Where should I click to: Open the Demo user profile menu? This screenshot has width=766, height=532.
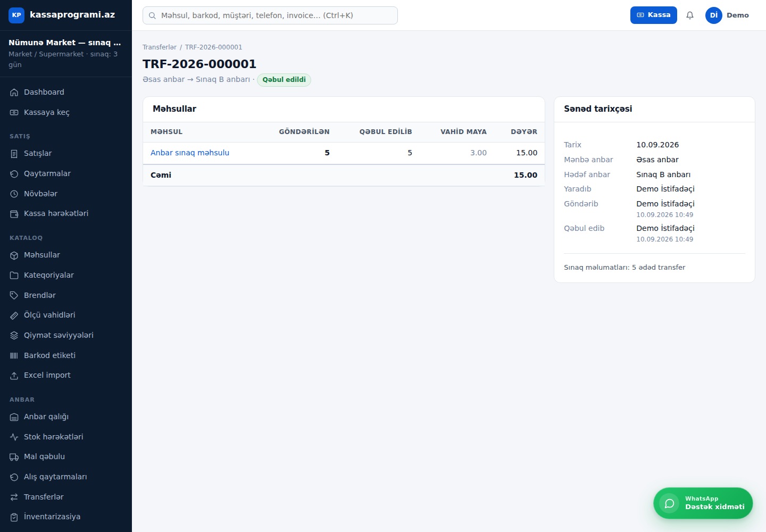tap(727, 15)
